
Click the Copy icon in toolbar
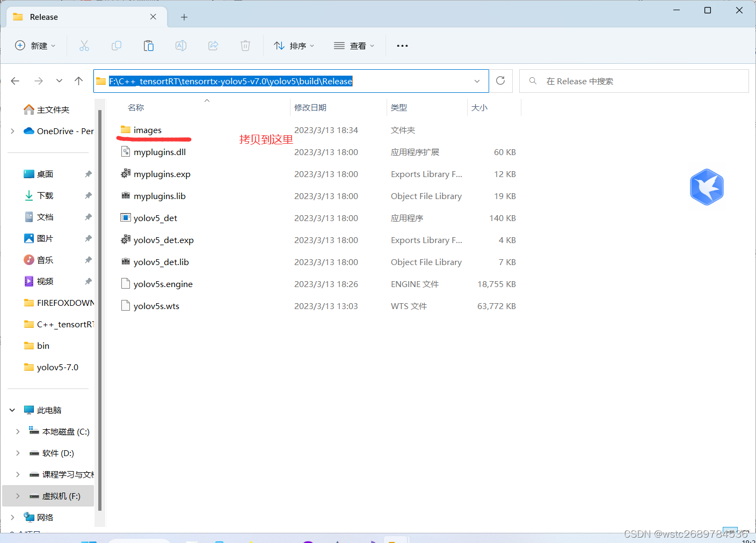coord(117,46)
